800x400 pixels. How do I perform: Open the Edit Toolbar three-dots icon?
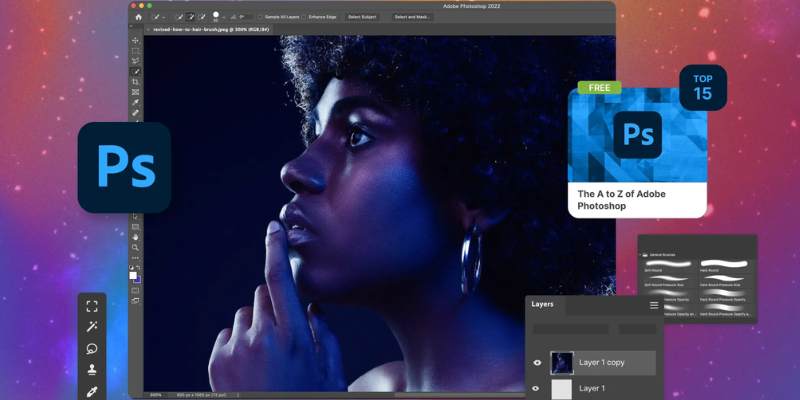click(x=135, y=258)
